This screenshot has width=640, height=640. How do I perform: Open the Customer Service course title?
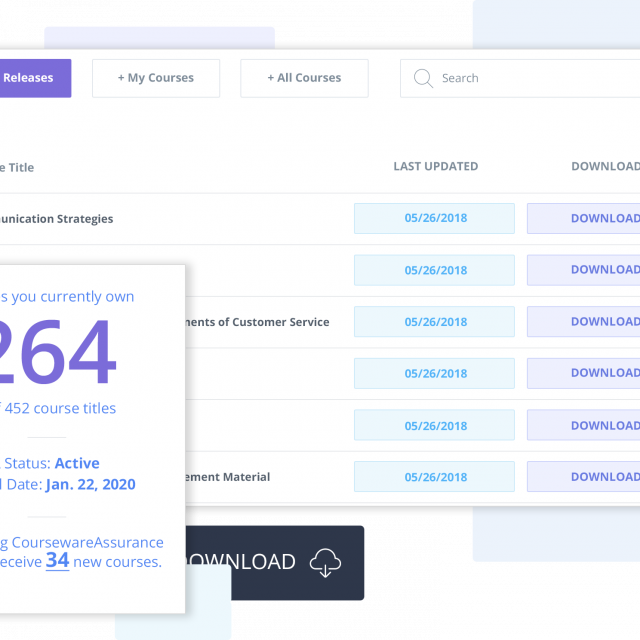click(x=258, y=322)
